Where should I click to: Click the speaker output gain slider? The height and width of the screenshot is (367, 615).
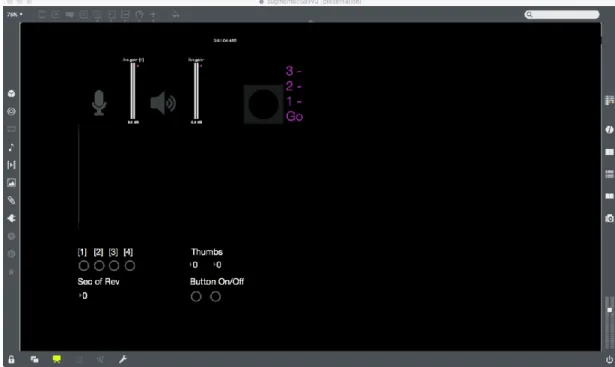[x=196, y=91]
